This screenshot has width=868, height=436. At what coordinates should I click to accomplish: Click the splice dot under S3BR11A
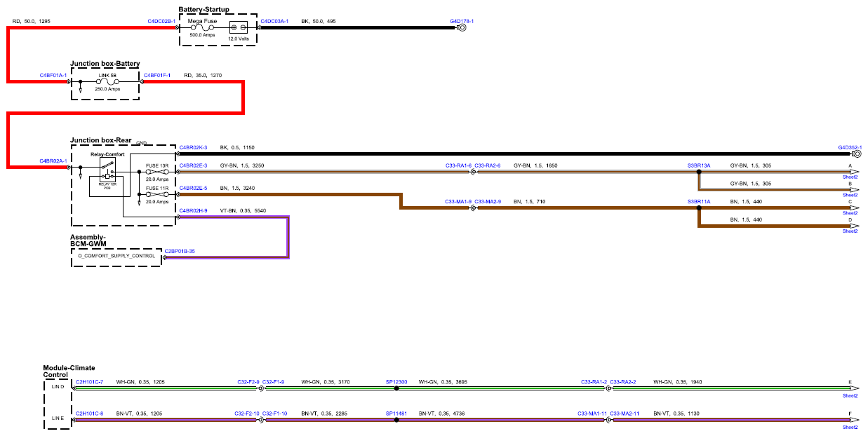tap(699, 208)
